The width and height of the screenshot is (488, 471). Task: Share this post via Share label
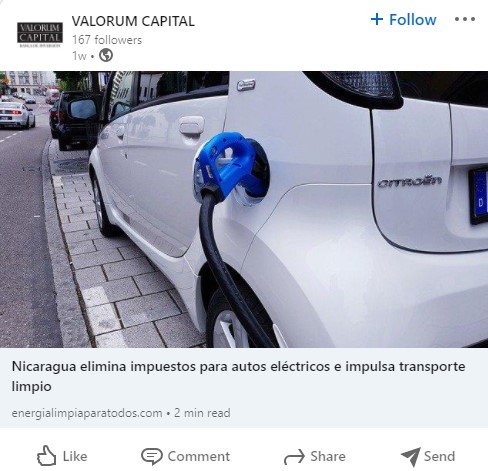(x=328, y=456)
